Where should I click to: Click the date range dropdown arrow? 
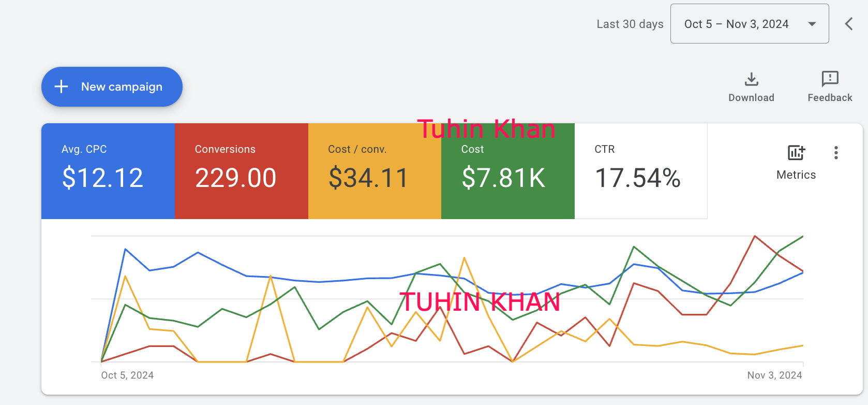click(812, 24)
